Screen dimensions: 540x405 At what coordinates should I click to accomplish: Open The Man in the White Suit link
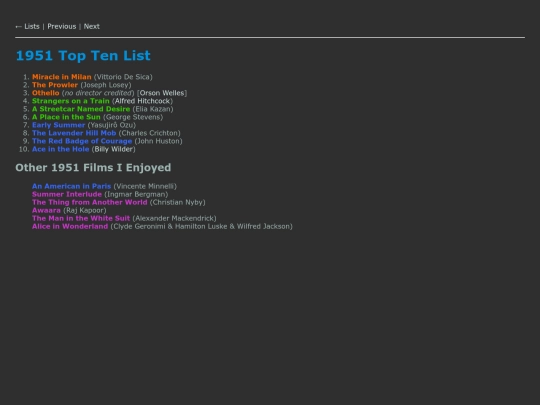(81, 218)
